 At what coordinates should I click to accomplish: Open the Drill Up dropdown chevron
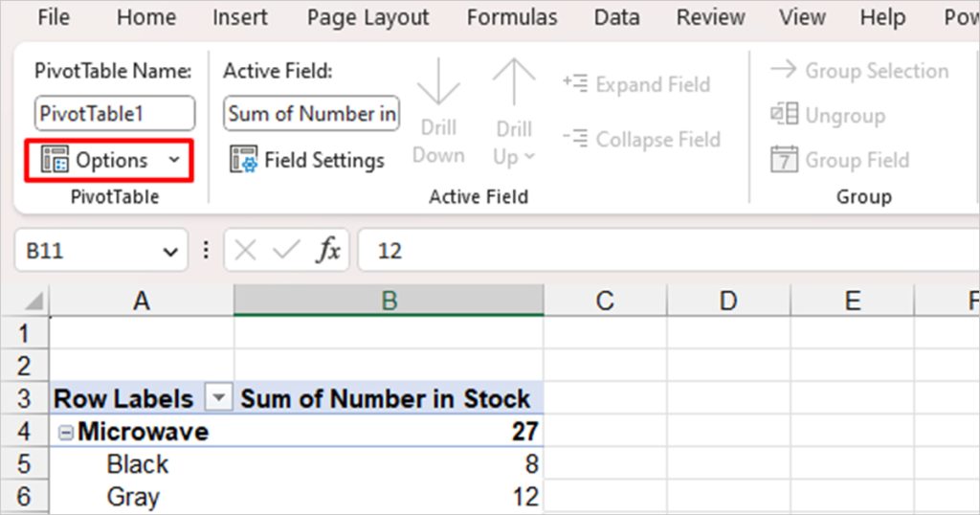click(x=529, y=156)
